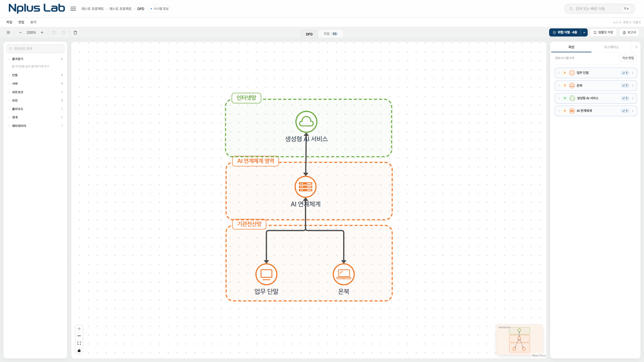Image resolution: width=644 pixels, height=362 pixels.
Task: Select the 유스케이스 tab
Action: coord(612,47)
